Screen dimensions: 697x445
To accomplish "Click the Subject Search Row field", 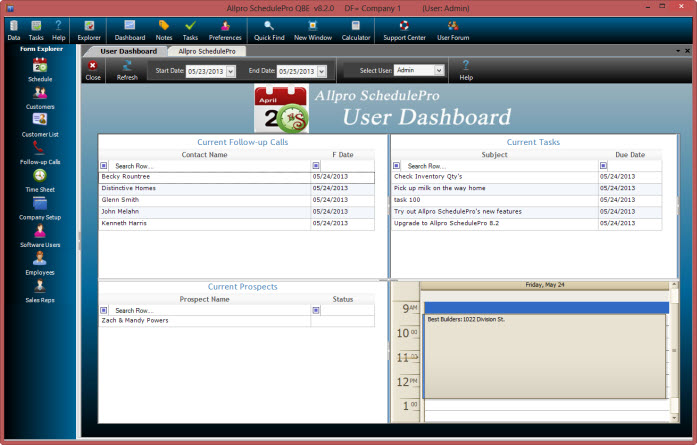I will (x=500, y=166).
